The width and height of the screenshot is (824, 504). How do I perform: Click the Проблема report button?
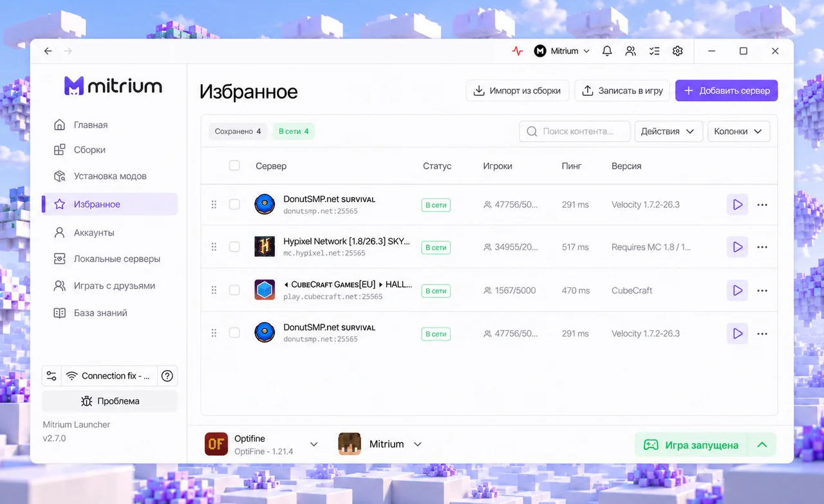[109, 401]
